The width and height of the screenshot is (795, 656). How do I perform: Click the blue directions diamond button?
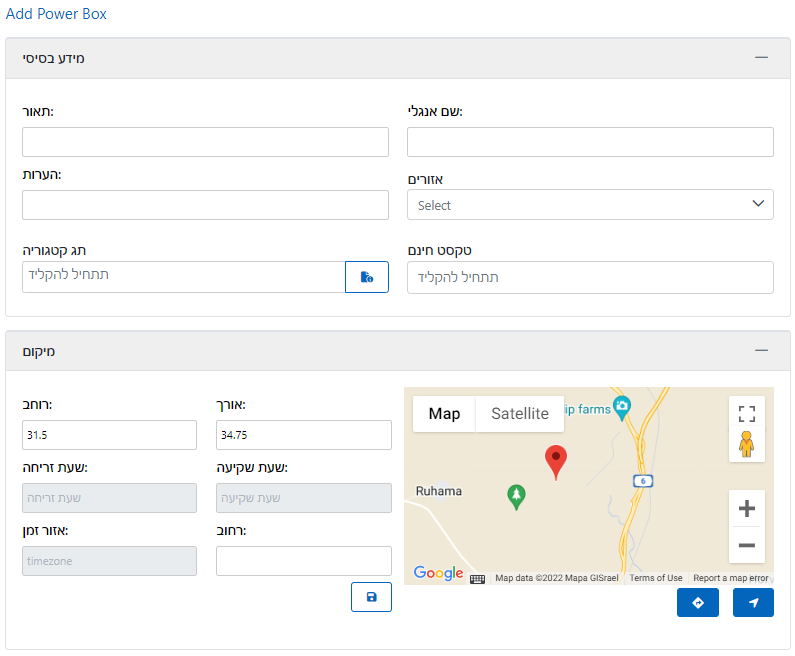pyautogui.click(x=697, y=603)
